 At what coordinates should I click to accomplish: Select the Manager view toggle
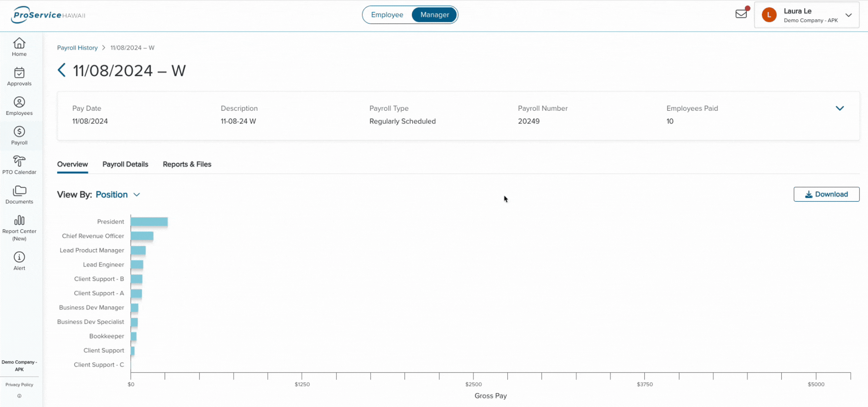[434, 15]
